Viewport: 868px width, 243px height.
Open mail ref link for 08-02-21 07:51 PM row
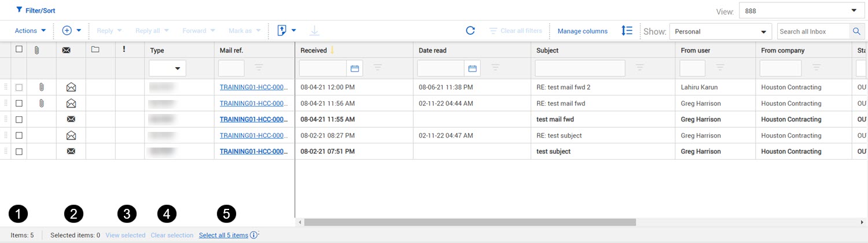(x=253, y=152)
